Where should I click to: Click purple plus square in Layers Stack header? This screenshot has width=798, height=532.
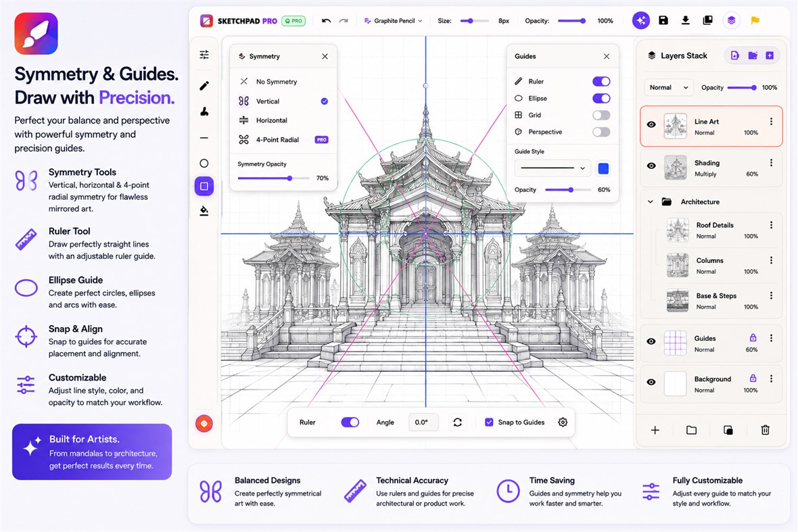pos(770,55)
